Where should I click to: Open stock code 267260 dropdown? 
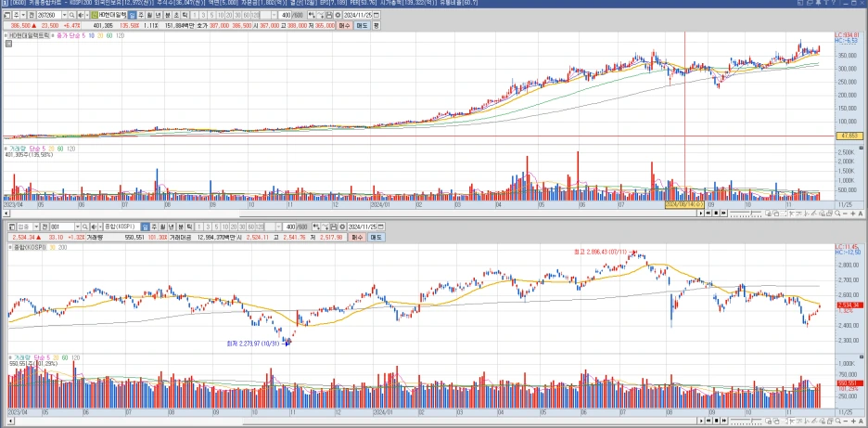pyautogui.click(x=64, y=15)
